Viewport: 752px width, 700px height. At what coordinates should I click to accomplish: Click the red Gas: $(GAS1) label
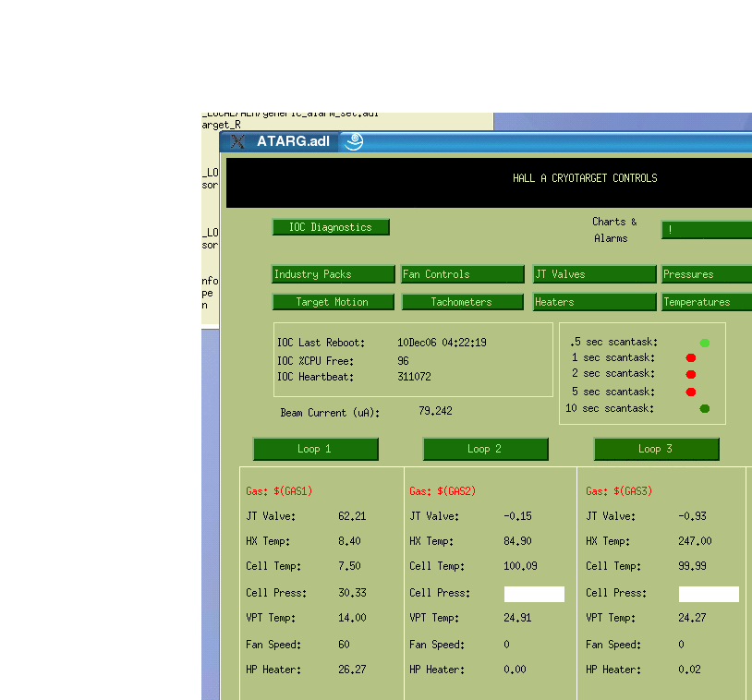pyautogui.click(x=279, y=491)
